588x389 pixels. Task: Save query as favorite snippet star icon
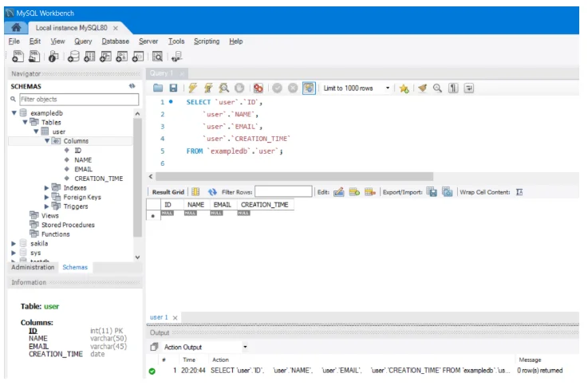tap(404, 88)
